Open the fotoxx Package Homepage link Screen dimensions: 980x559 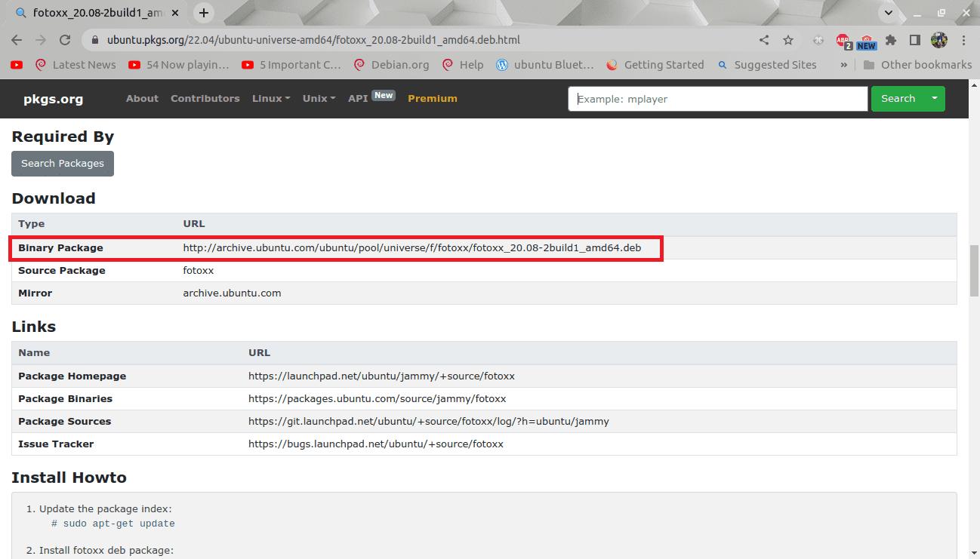(x=381, y=376)
